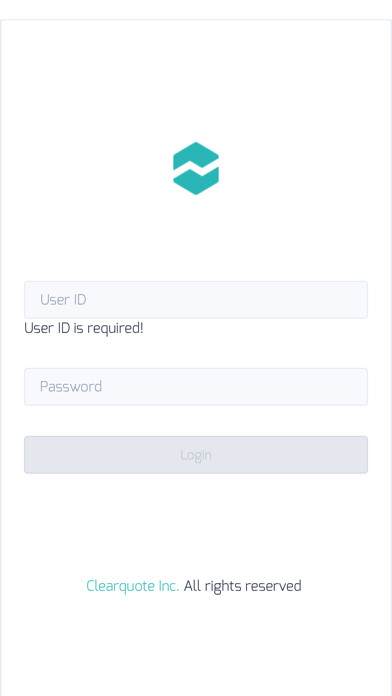Click the teal Clearquote hexagon logo
The width and height of the screenshot is (392, 696).
tap(196, 168)
